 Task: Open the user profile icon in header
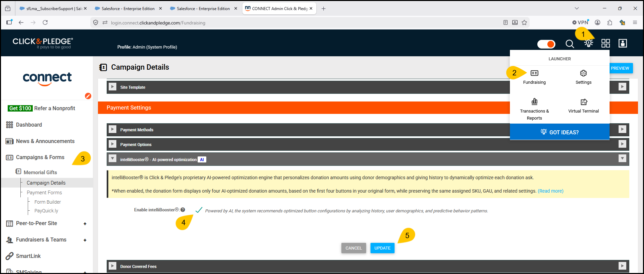point(623,43)
